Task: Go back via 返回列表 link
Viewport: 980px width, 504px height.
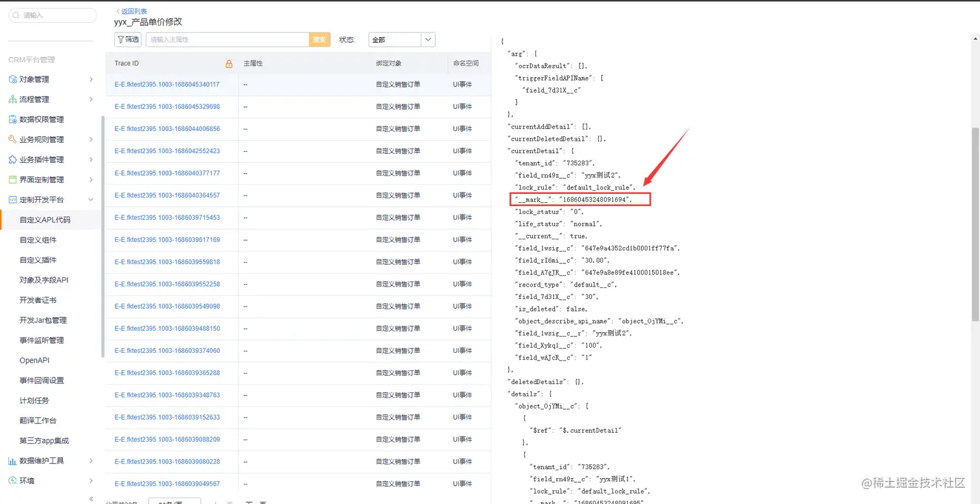Action: click(x=132, y=11)
